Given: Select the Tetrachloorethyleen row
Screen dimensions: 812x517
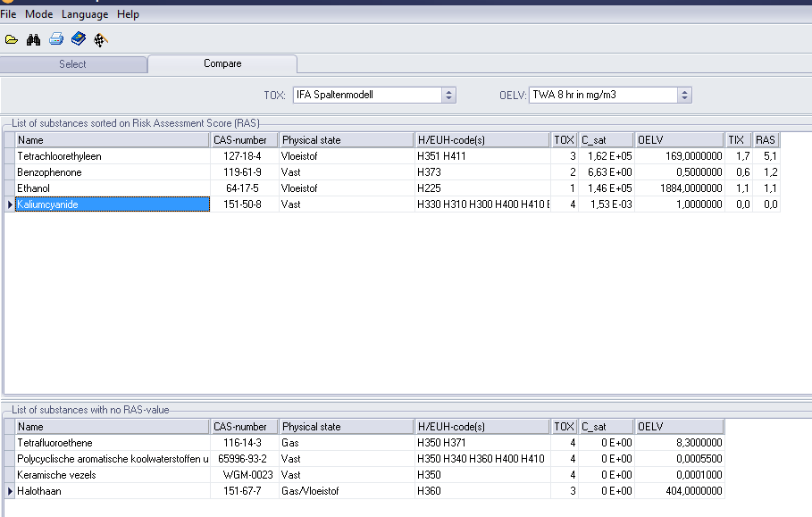Looking at the screenshot, I should [60, 156].
